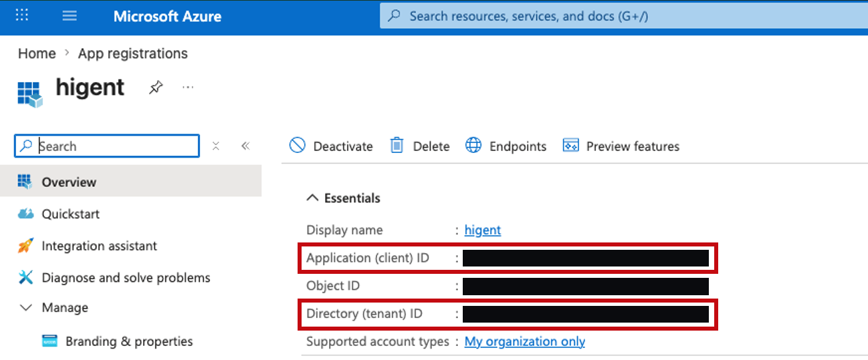Collapse the Essentials section
This screenshot has height=360, width=868.
coord(312,198)
